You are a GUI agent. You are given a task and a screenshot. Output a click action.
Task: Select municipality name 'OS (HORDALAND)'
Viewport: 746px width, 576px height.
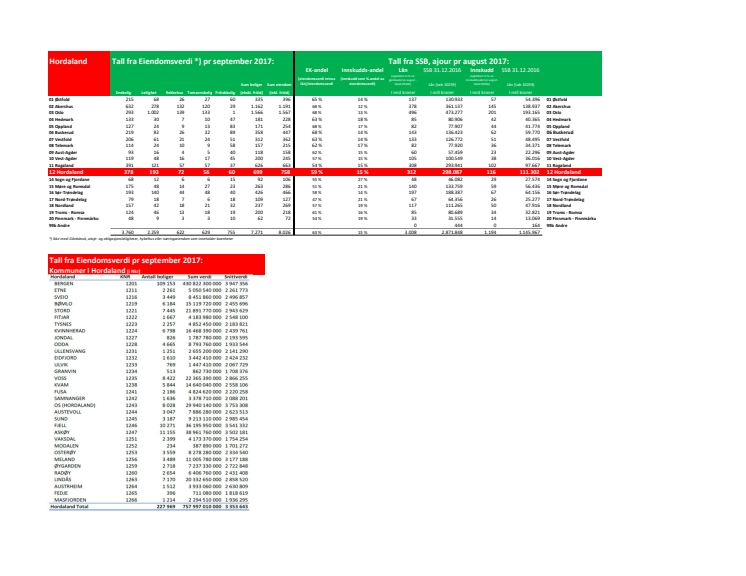[x=75, y=405]
